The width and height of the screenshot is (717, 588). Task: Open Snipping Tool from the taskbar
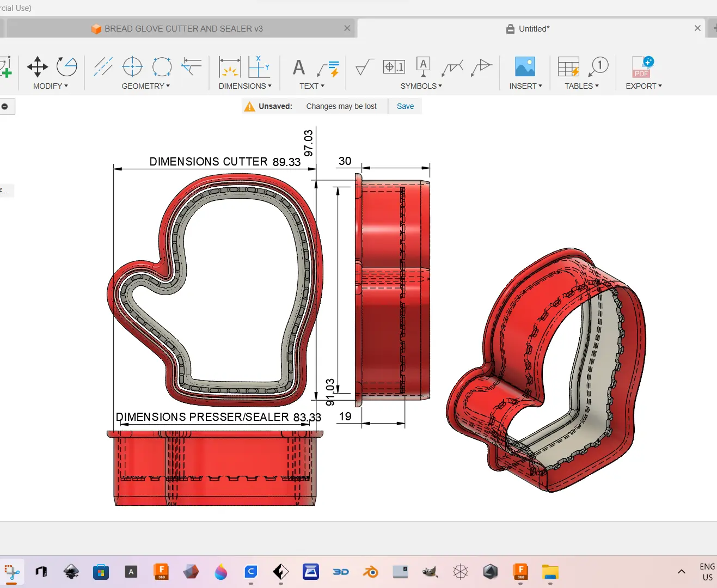[x=11, y=572]
